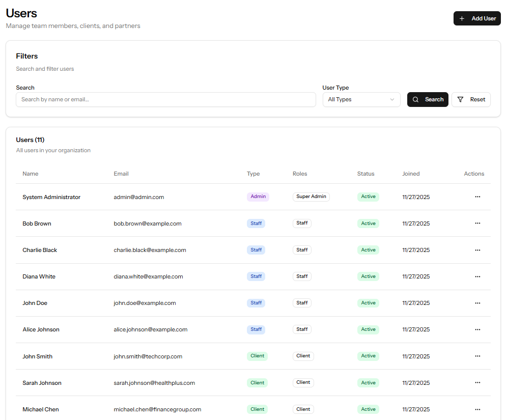Click the Search button to apply filters
This screenshot has width=507, height=420.
(428, 99)
